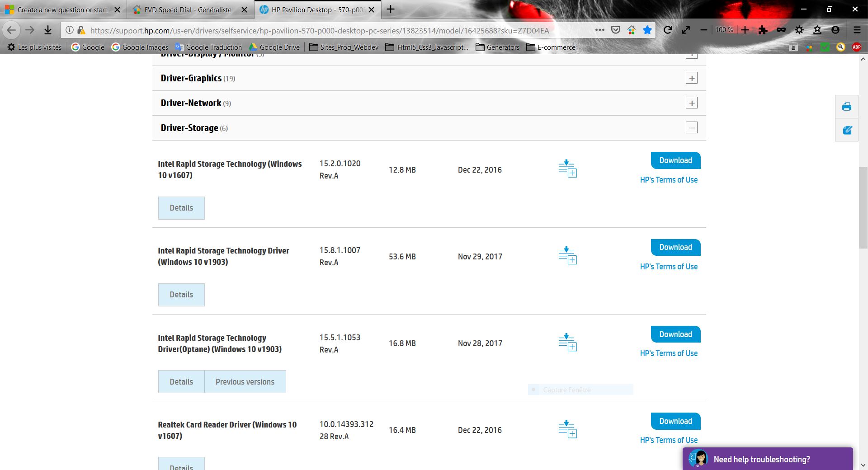Zoom in with the plus icon

click(x=745, y=30)
